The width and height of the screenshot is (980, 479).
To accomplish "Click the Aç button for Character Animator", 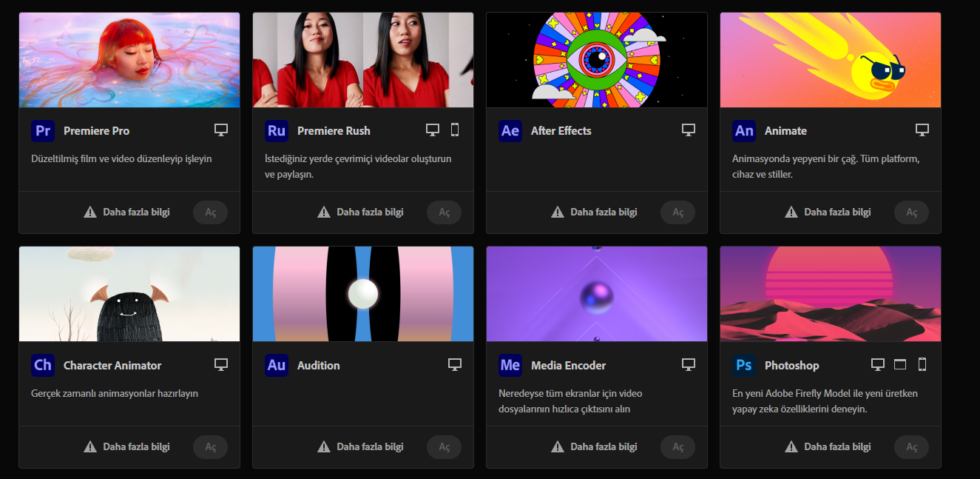I will coord(211,447).
